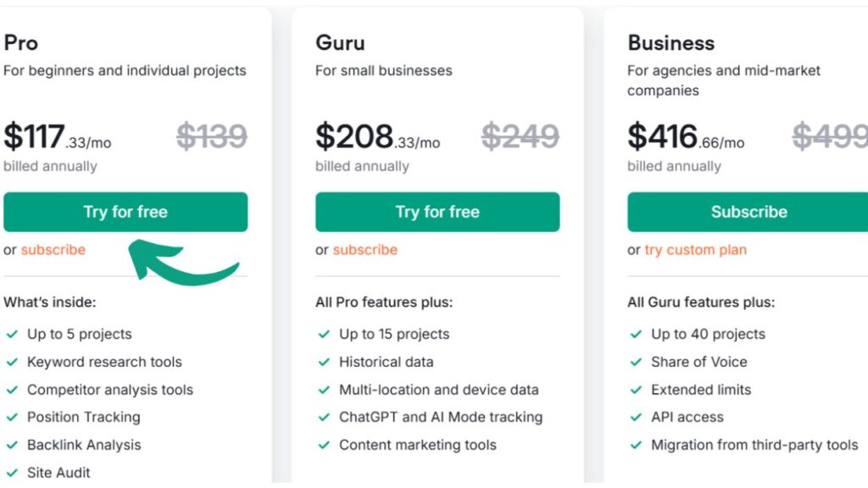Click the Position Tracking feature text
868x488 pixels.
tap(84, 417)
